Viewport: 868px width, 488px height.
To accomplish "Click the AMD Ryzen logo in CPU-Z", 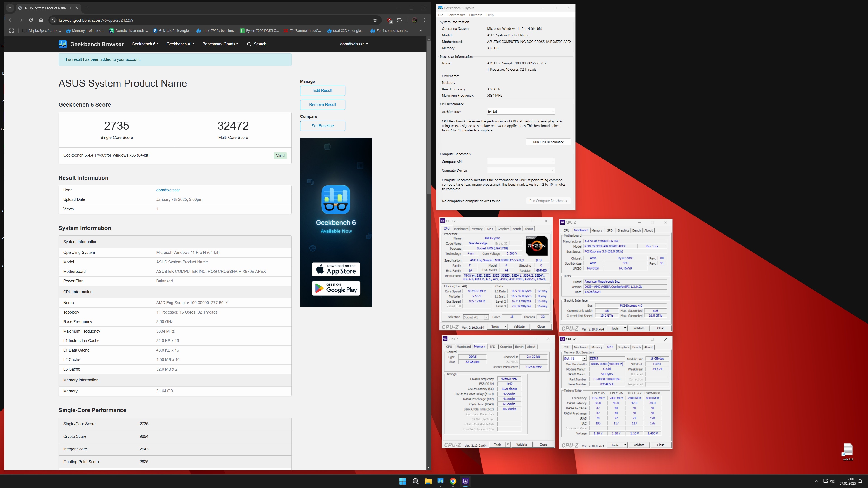I will (x=536, y=246).
